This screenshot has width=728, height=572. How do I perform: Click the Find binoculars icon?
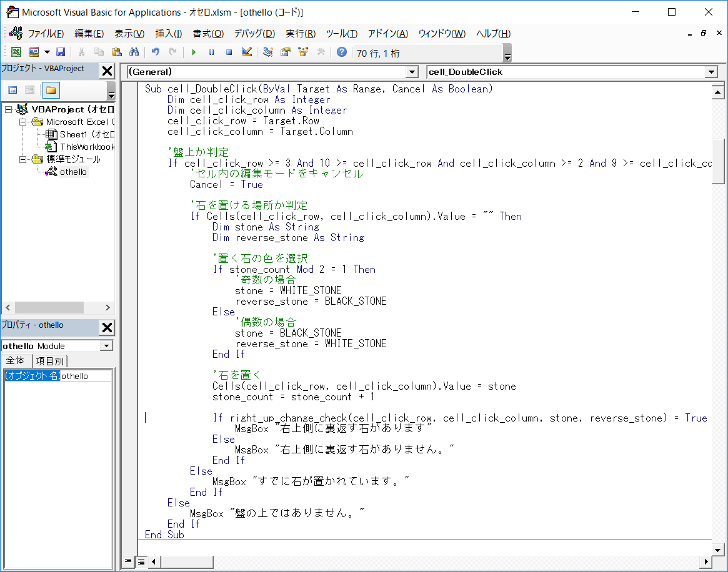click(134, 52)
